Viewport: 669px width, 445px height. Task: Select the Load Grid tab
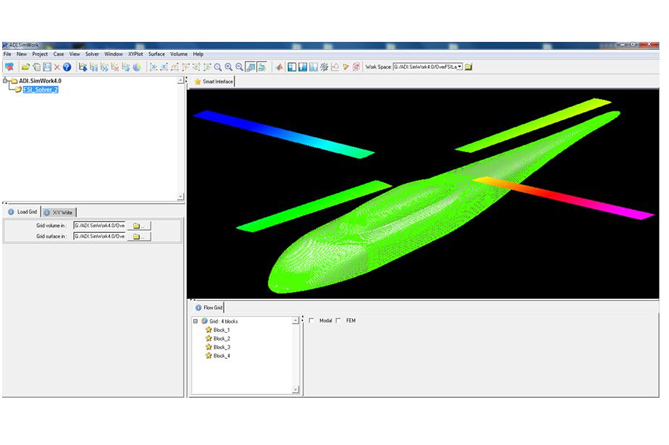23,212
